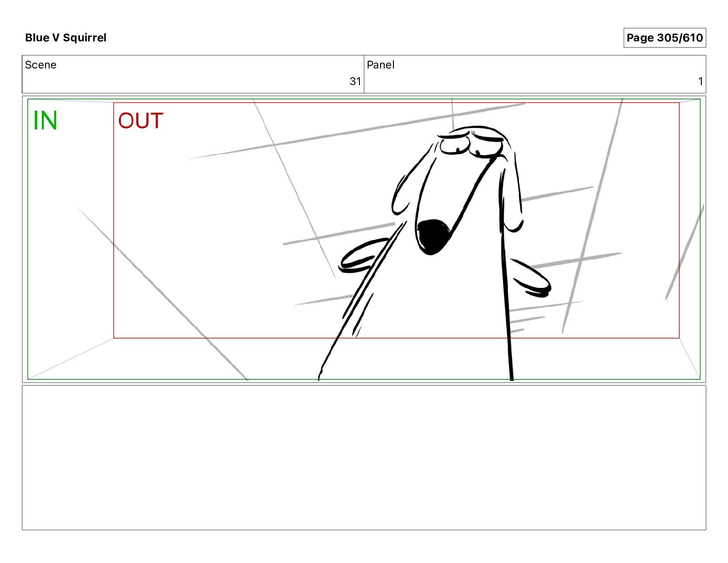Click the red 'OUT' camera label
728x563 pixels.
[141, 121]
